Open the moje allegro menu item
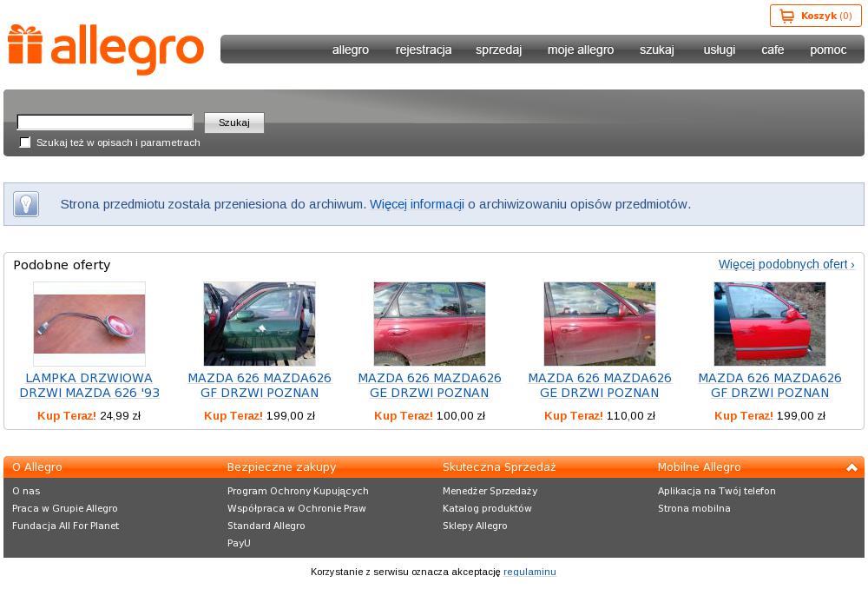This screenshot has width=868, height=589. point(581,50)
